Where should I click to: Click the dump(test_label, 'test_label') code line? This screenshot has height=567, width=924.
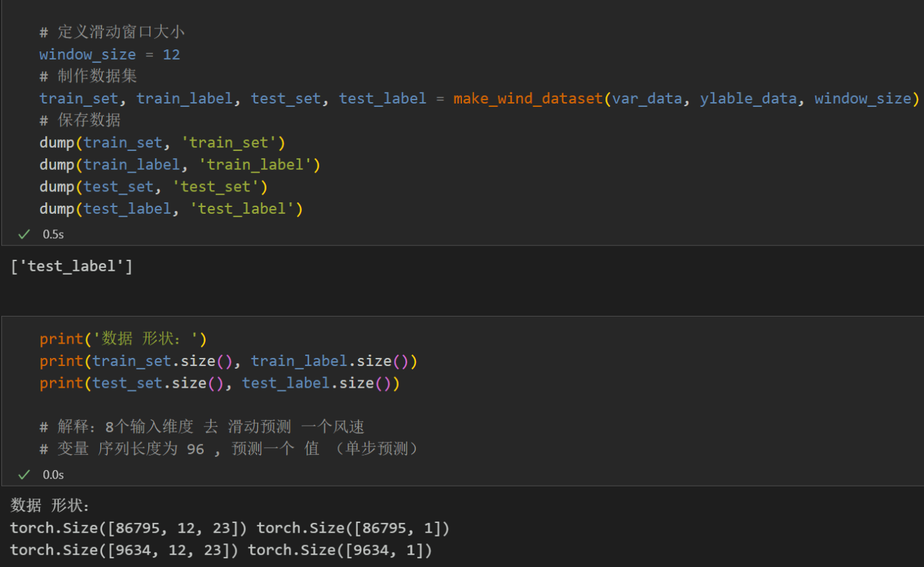tap(171, 209)
